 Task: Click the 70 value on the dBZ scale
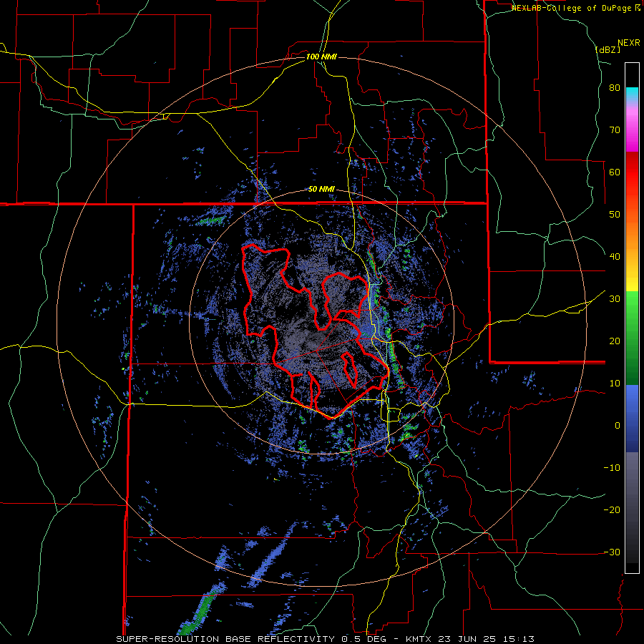pyautogui.click(x=615, y=130)
